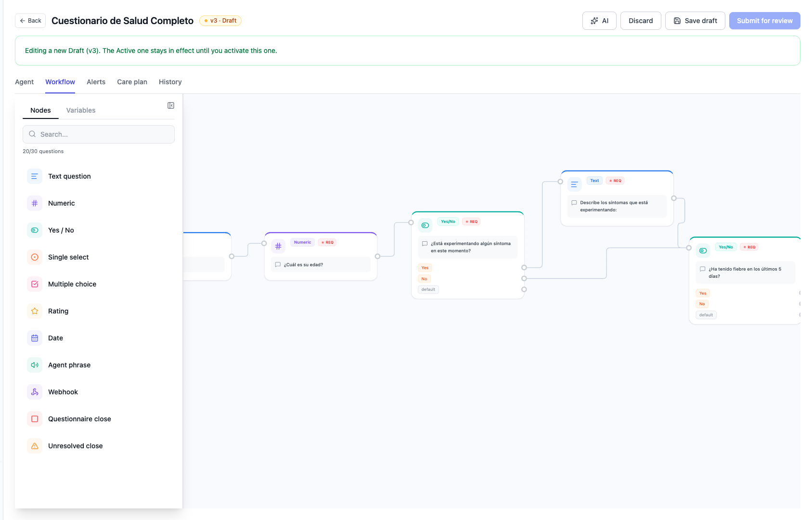Click the comment icon beside ¿Ha tenido fiebre
812x520 pixels.
(x=703, y=269)
